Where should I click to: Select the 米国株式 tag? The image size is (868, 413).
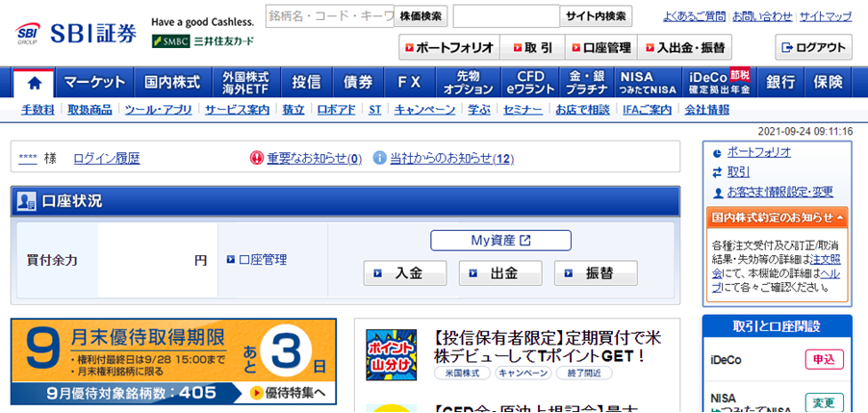462,374
